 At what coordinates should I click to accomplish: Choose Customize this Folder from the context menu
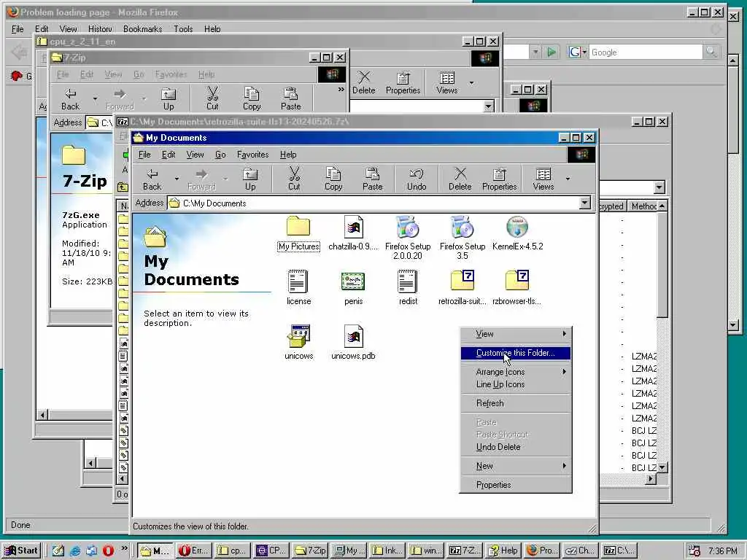coord(516,353)
